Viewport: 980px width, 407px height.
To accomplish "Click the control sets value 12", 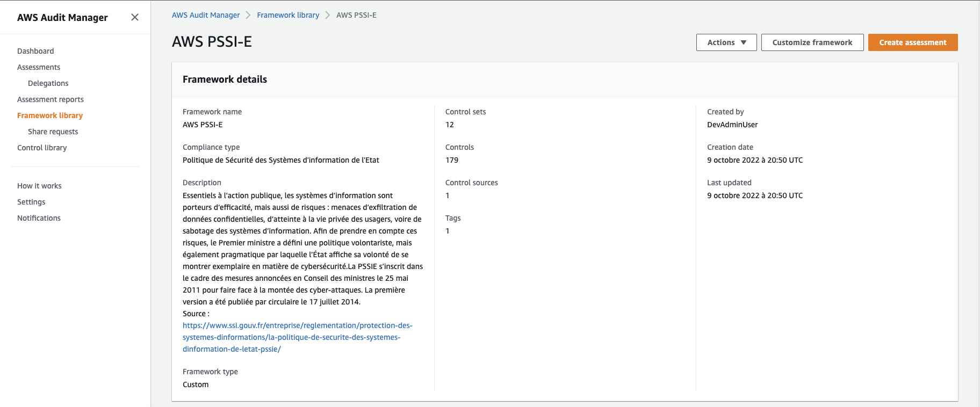I will [x=450, y=125].
